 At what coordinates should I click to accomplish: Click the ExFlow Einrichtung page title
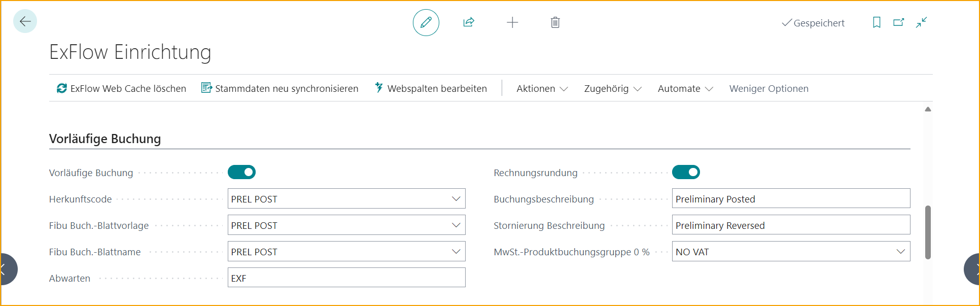[x=130, y=52]
